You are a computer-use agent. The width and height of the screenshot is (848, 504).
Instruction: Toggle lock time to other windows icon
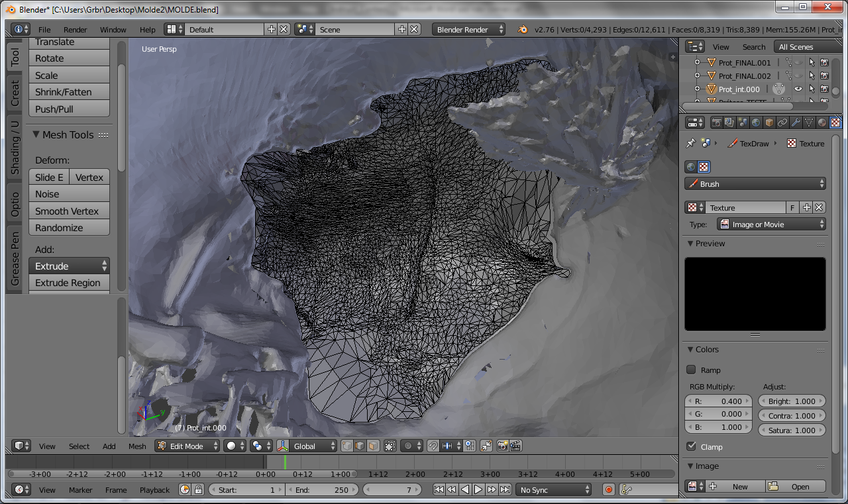click(x=198, y=489)
